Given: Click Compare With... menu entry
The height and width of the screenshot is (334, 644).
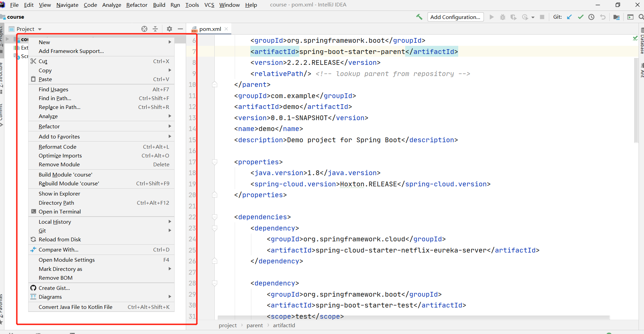Looking at the screenshot, I should coord(101,250).
